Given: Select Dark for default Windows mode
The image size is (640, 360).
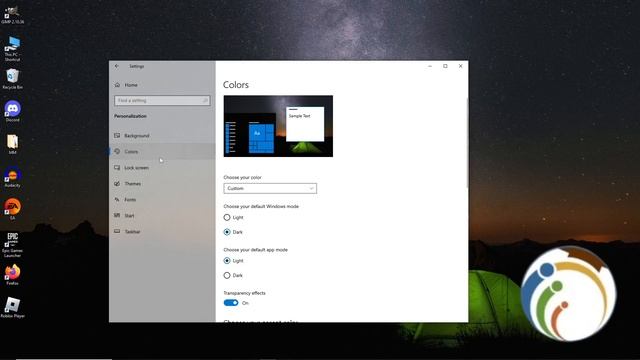Looking at the screenshot, I should tap(227, 232).
